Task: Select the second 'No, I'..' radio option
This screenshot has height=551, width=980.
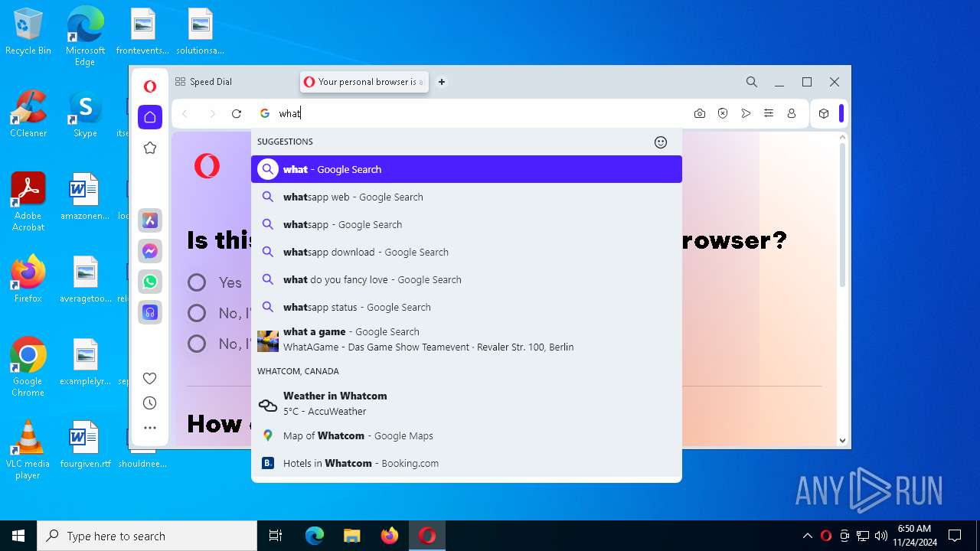Action: (197, 344)
